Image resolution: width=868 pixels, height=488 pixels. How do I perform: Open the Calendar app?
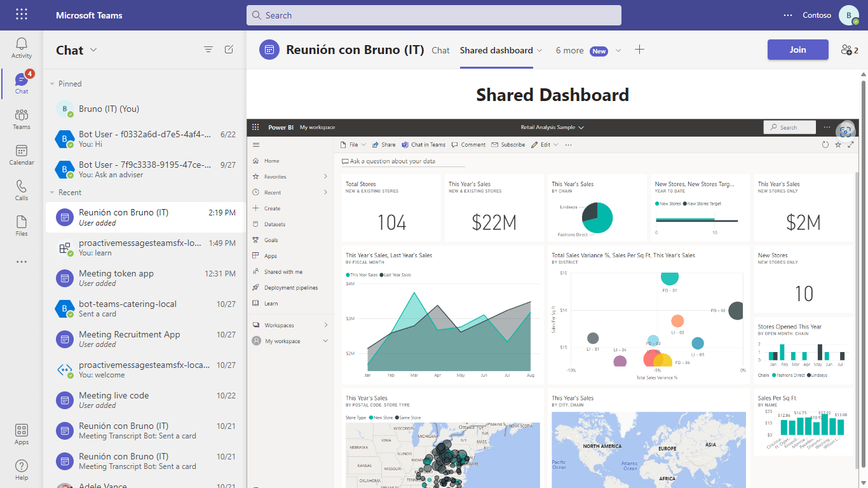22,155
